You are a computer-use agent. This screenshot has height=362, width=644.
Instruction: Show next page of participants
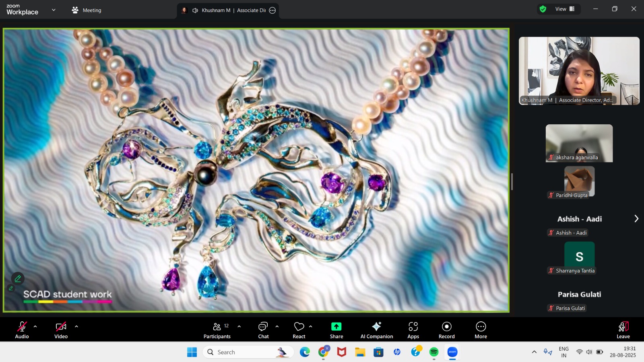point(636,218)
